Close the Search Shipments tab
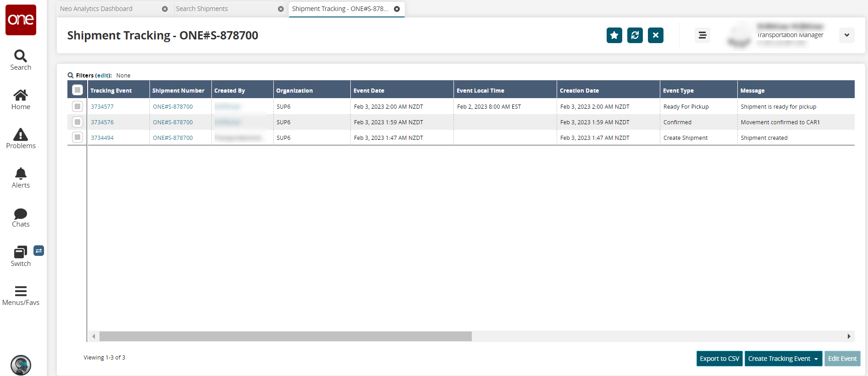868x376 pixels. click(281, 9)
